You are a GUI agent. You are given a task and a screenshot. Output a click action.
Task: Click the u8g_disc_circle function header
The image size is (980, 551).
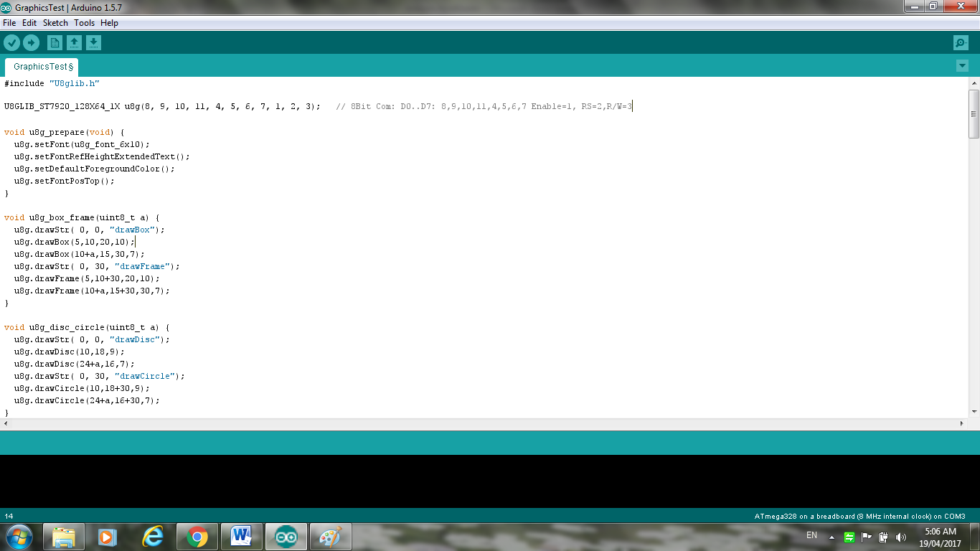point(87,327)
